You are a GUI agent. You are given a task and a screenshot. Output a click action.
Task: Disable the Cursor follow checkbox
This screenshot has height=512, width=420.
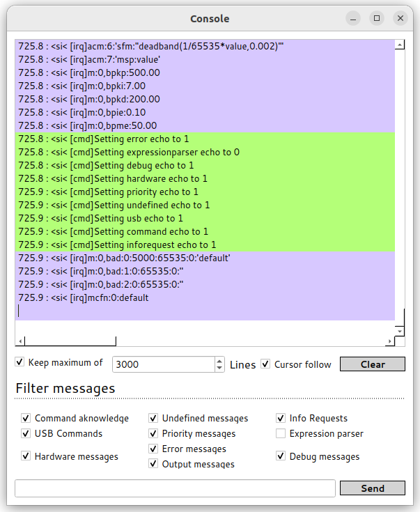pyautogui.click(x=265, y=364)
